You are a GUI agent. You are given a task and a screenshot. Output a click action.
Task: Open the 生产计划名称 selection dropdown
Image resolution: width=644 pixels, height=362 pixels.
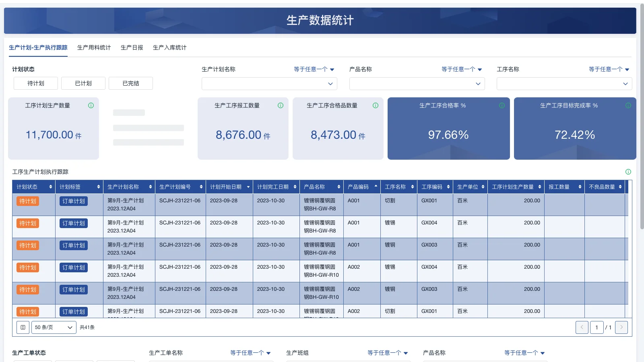coord(269,84)
